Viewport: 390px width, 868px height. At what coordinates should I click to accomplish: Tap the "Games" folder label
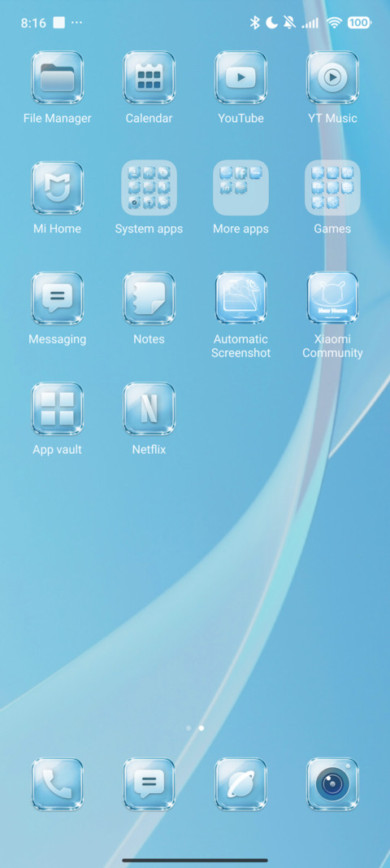click(x=332, y=229)
